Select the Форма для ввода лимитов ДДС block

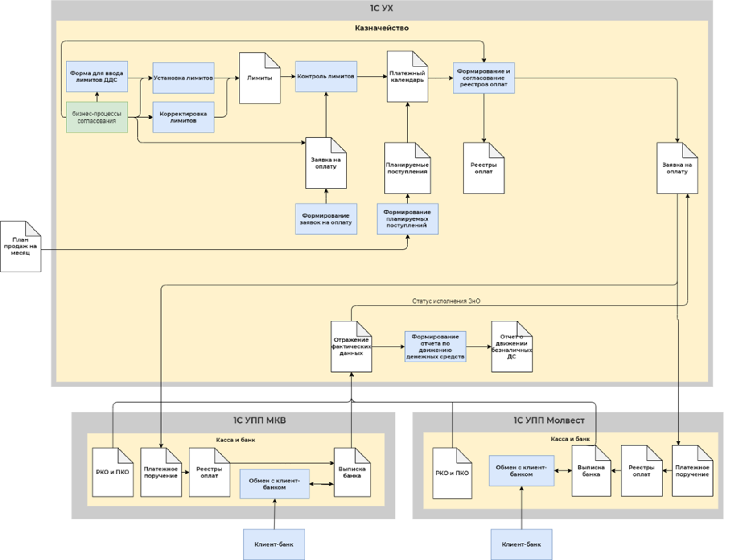click(x=97, y=77)
